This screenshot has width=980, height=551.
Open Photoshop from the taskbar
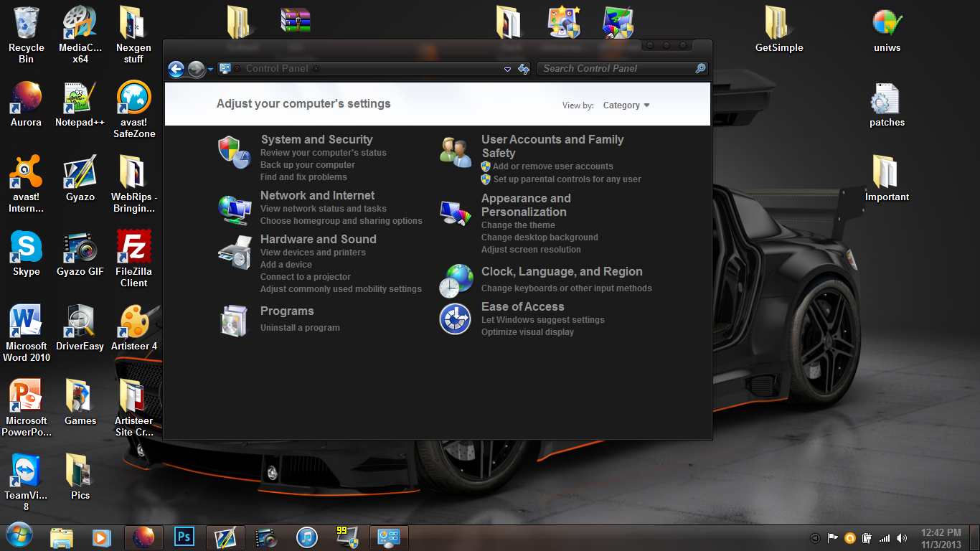click(185, 537)
